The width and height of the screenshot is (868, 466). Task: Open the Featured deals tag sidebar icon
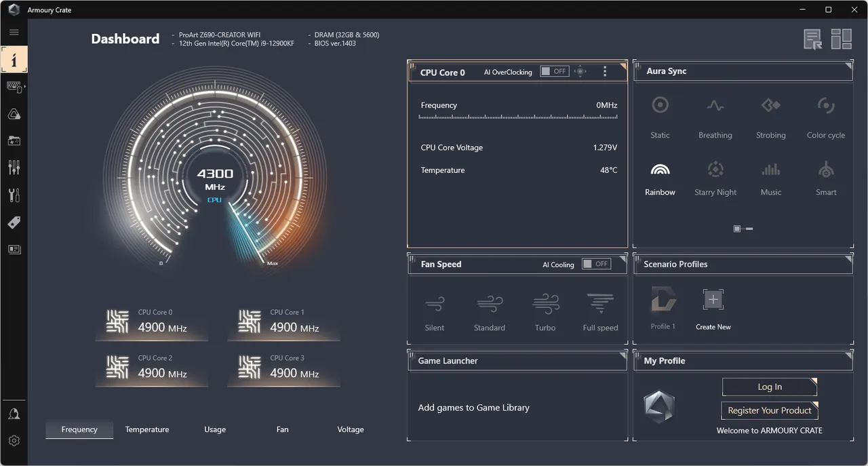[x=14, y=222]
